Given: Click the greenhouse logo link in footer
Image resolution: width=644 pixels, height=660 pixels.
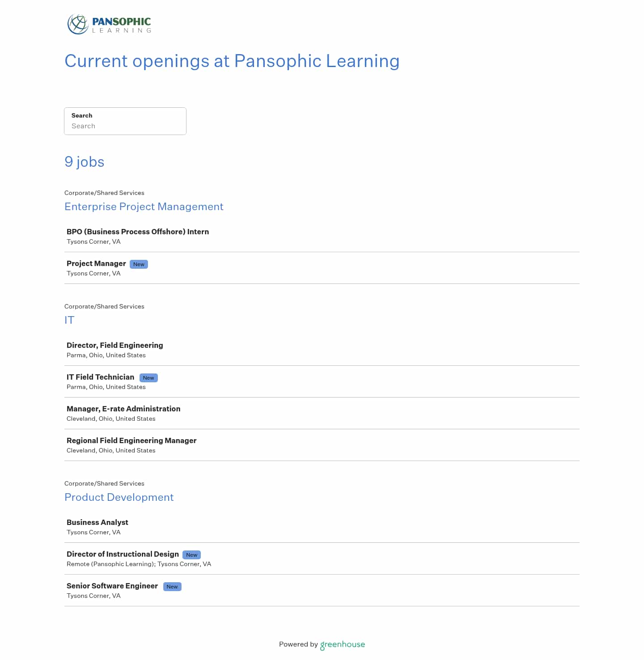Looking at the screenshot, I should 343,644.
